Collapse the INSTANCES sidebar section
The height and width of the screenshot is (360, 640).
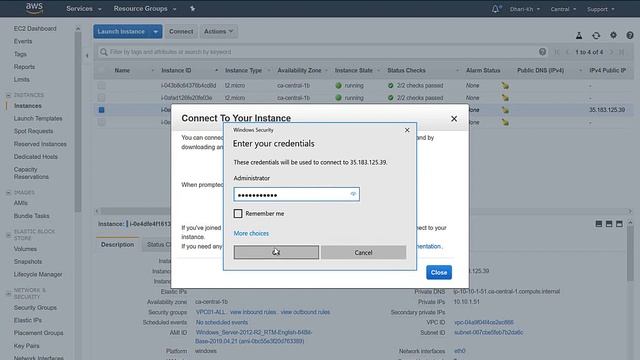click(x=9, y=95)
